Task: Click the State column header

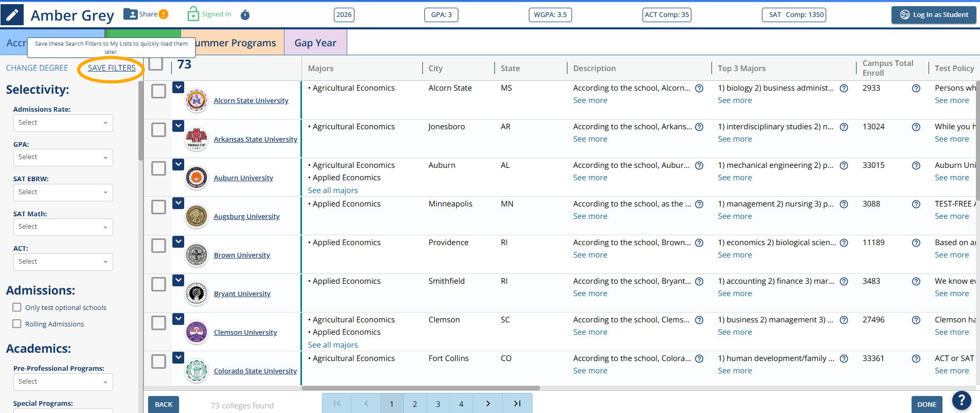Action: click(x=510, y=68)
